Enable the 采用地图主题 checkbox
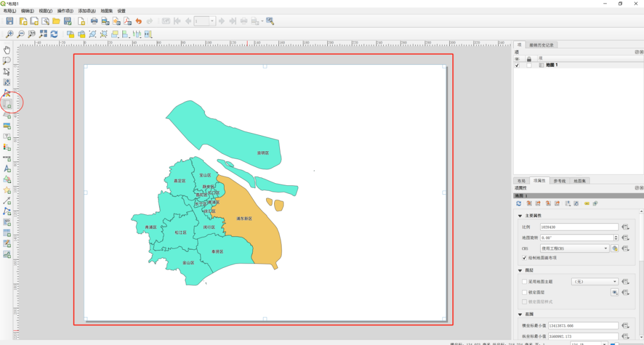Screen dimensions: 644x345 [524, 282]
